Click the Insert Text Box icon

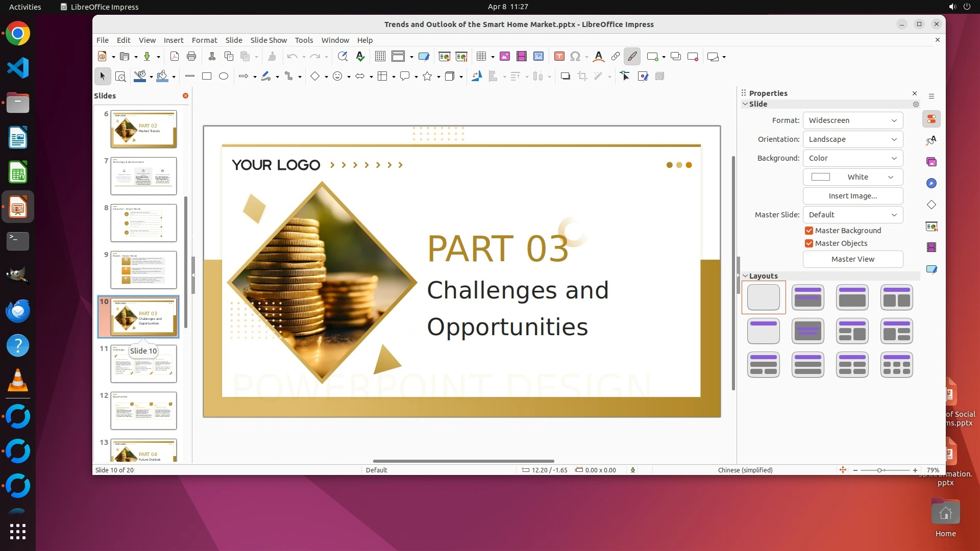coord(559,57)
